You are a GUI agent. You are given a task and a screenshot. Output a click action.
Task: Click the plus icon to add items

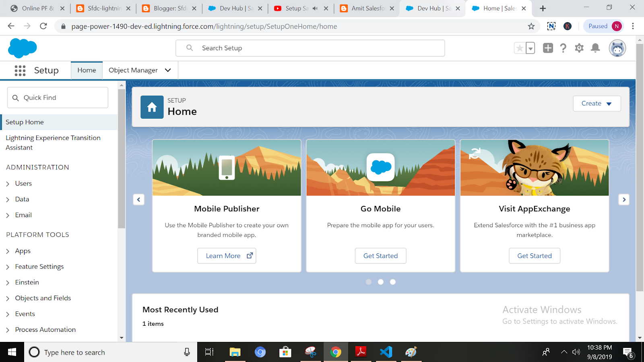[x=548, y=48]
